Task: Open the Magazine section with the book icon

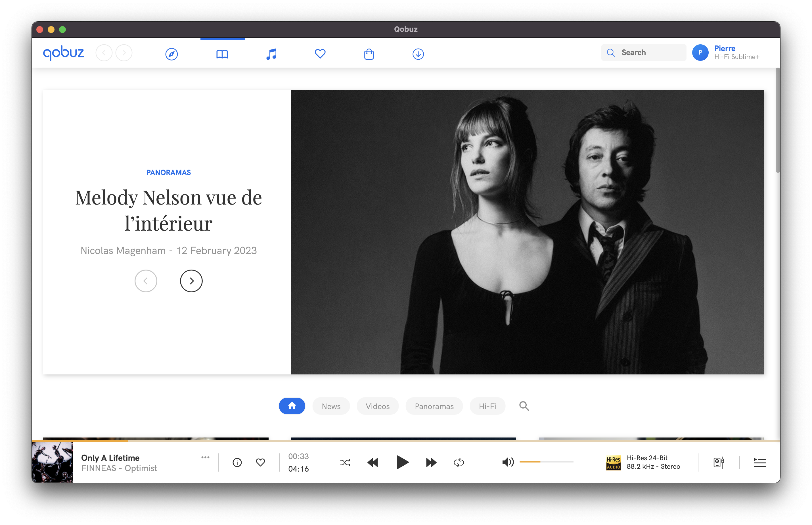Action: pos(222,53)
